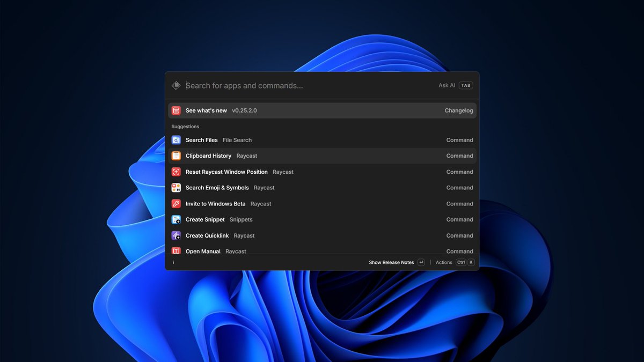Select the Create Quicklink command
This screenshot has height=362, width=644.
tap(322, 235)
